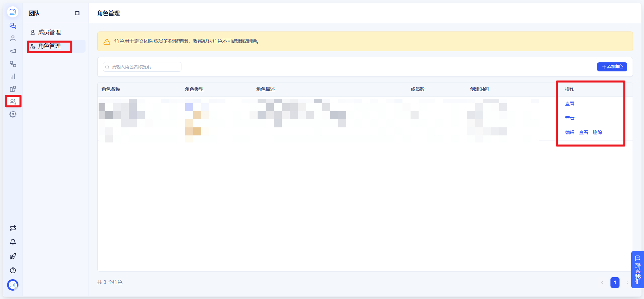644x299 pixels.
Task: Go to previous page arrow
Action: [x=602, y=283]
